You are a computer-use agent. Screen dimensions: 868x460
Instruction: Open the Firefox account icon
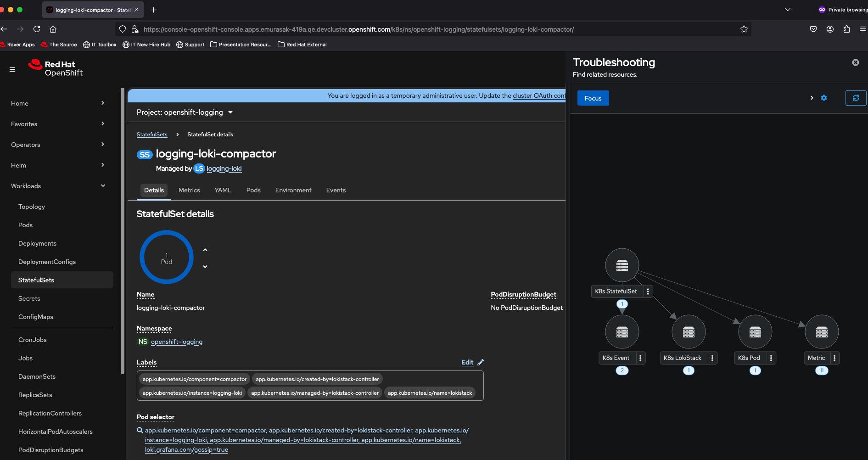tap(830, 29)
